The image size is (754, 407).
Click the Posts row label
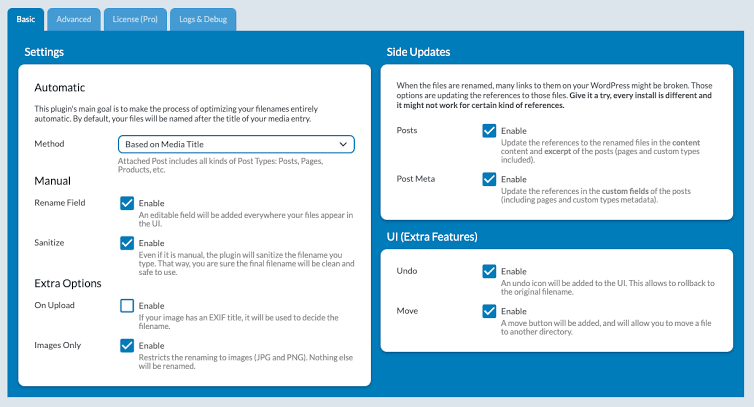pyautogui.click(x=407, y=130)
